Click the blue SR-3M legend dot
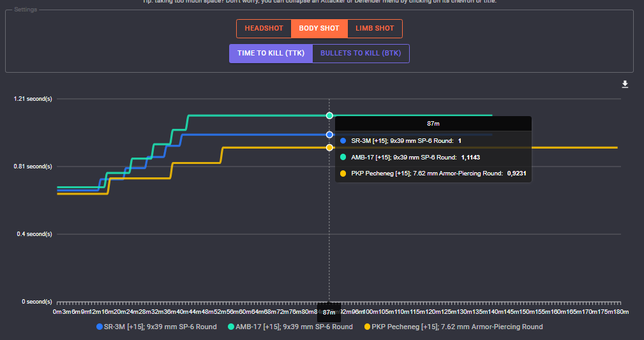 click(x=100, y=327)
